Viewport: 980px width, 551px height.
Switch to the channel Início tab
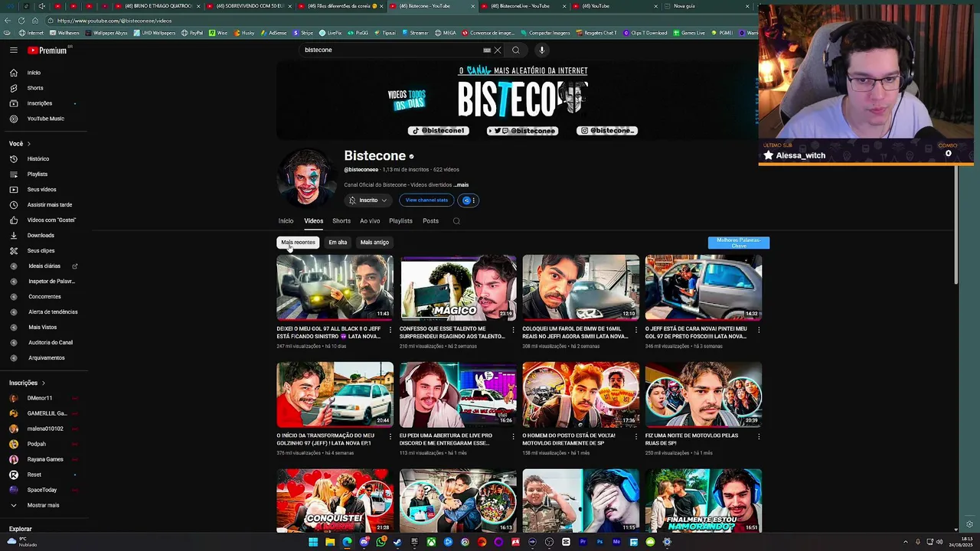coord(286,221)
